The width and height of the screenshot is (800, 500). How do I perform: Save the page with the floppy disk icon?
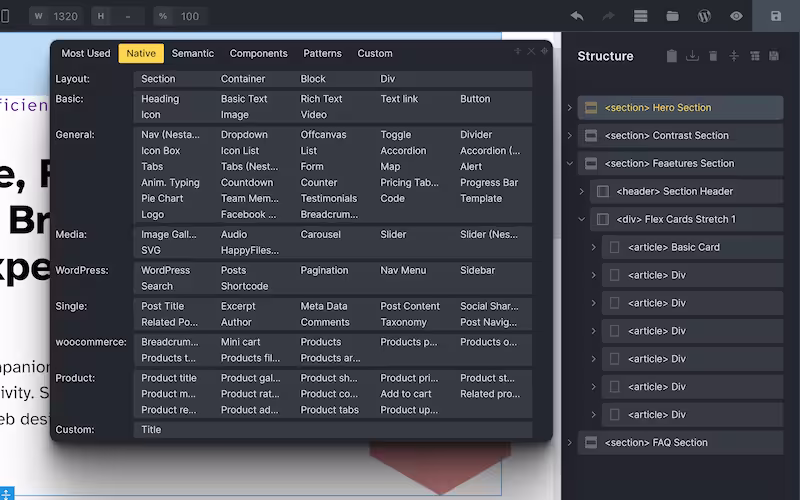776,16
